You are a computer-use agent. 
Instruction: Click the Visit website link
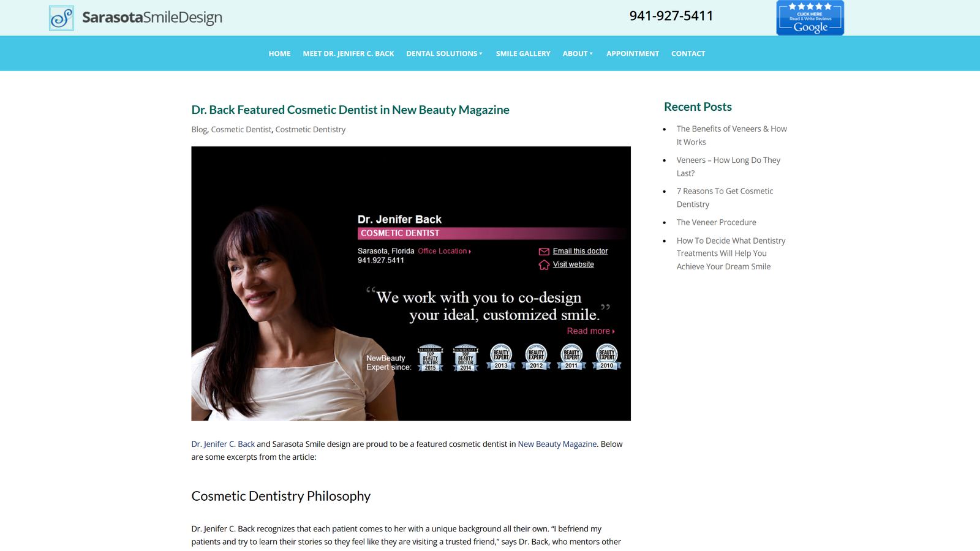tap(573, 264)
